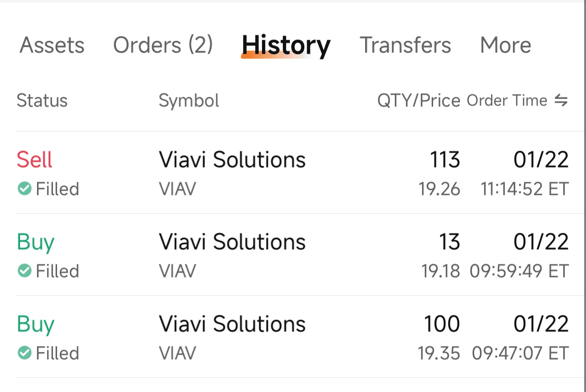Go to the Transfers tab
Image resolution: width=586 pixels, height=392 pixels.
(405, 45)
